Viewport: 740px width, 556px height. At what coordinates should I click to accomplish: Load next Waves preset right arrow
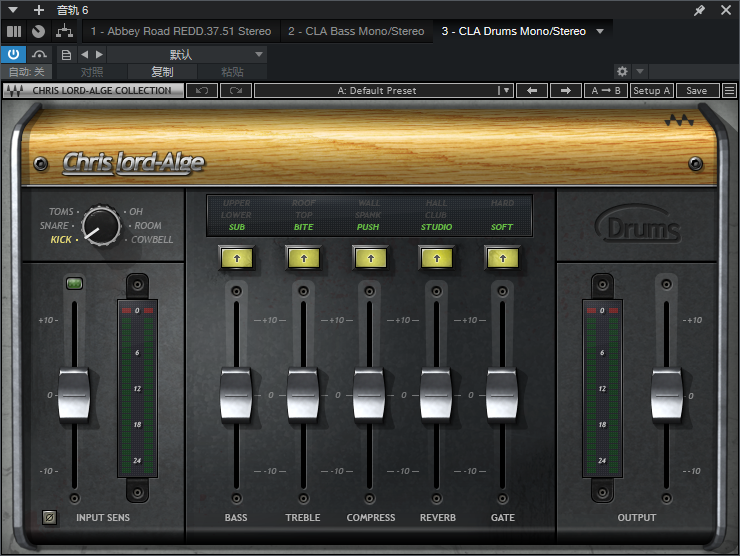(x=565, y=91)
